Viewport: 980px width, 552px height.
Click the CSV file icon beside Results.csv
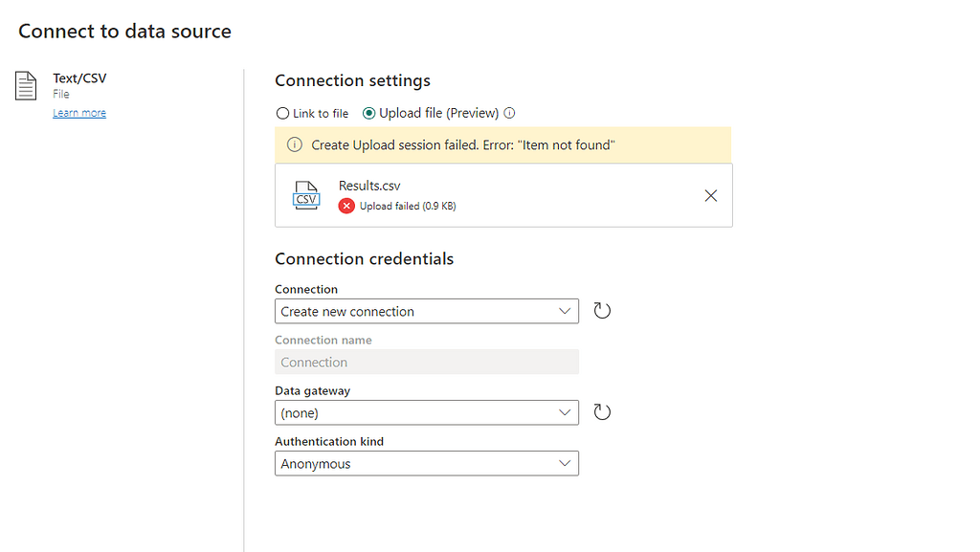pos(306,195)
